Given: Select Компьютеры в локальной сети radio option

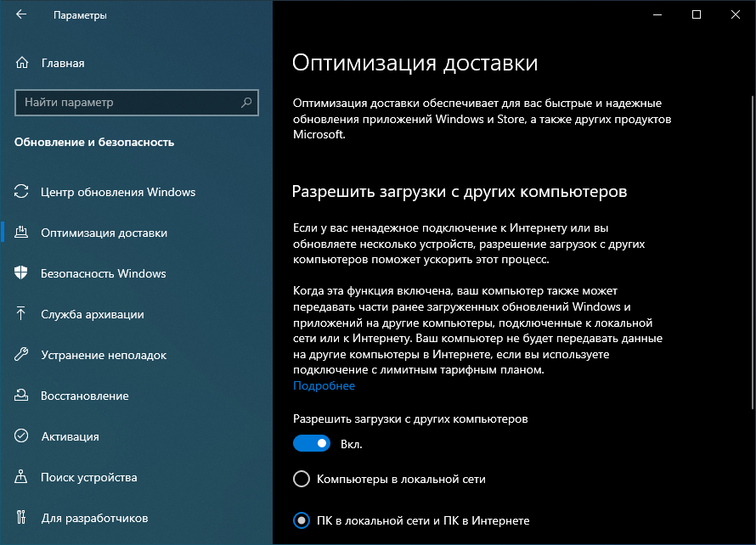Looking at the screenshot, I should coord(302,480).
